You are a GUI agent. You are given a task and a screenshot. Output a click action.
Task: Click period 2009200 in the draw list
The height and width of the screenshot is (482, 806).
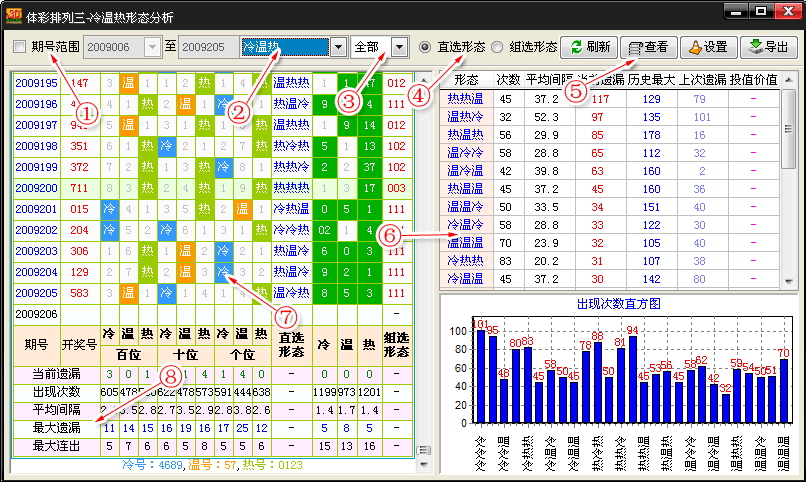[x=36, y=188]
